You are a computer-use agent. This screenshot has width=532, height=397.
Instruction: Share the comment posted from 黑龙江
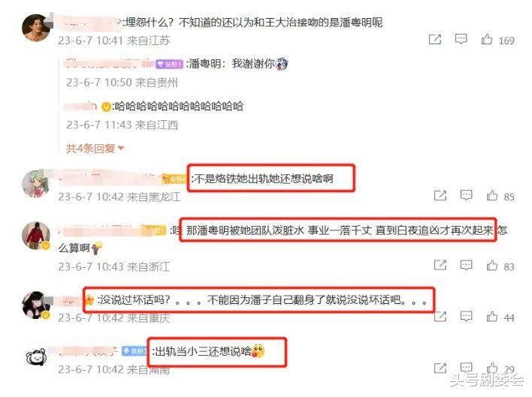pos(440,195)
